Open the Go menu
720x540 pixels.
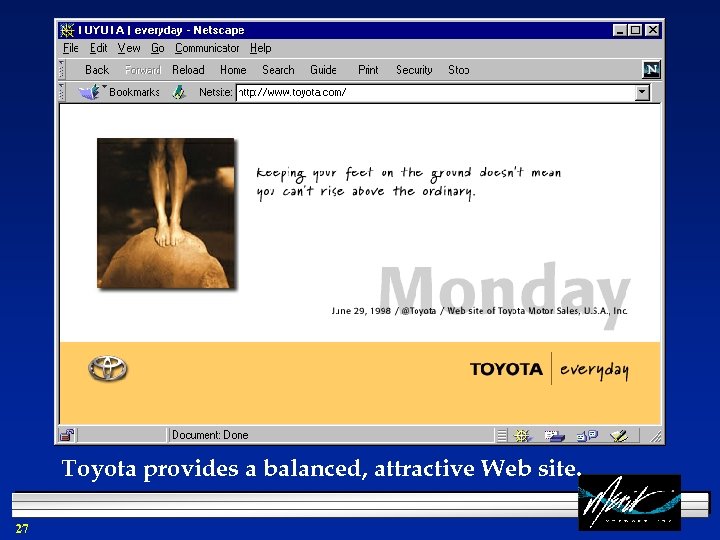(158, 48)
